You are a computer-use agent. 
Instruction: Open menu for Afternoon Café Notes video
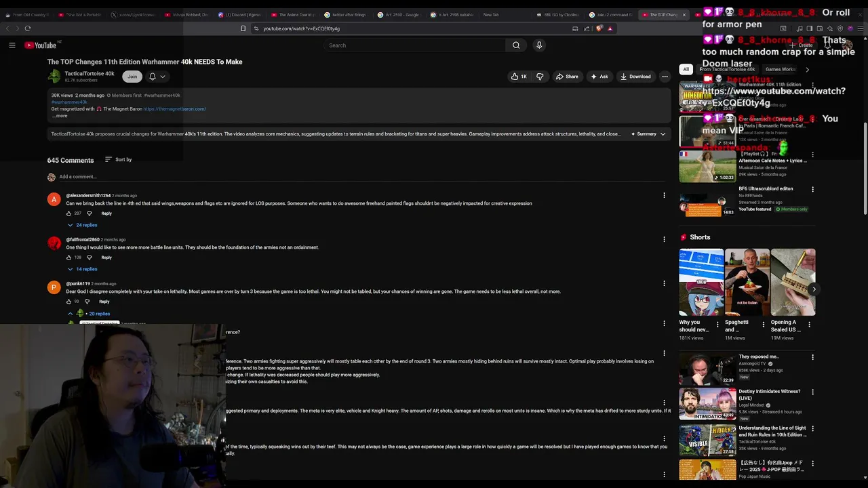[812, 155]
